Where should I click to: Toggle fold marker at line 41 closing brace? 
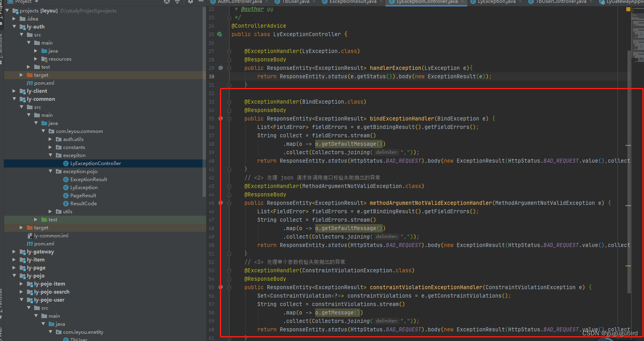coord(229,169)
